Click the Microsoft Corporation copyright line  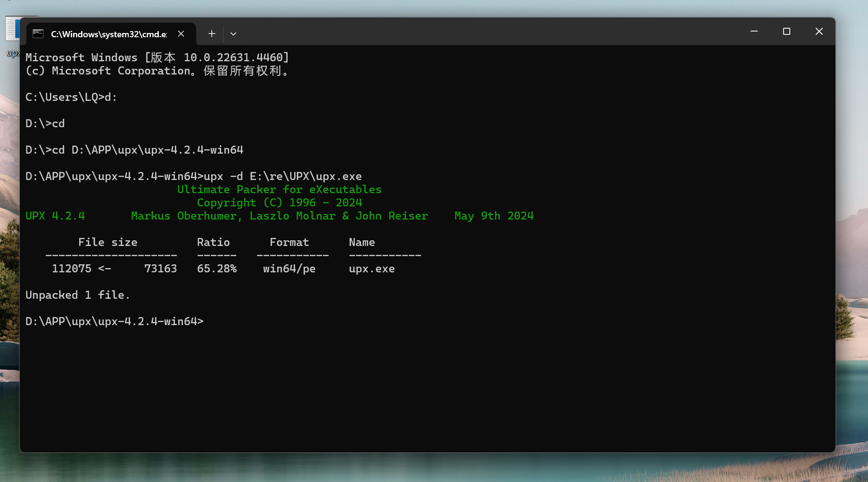pyautogui.click(x=157, y=71)
